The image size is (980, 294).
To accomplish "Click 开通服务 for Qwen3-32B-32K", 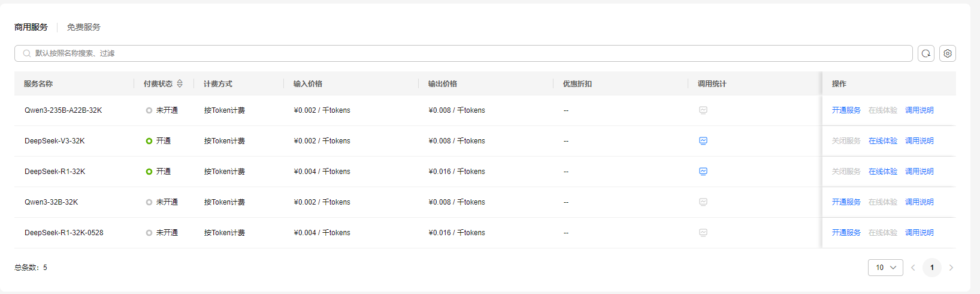I will [x=846, y=202].
